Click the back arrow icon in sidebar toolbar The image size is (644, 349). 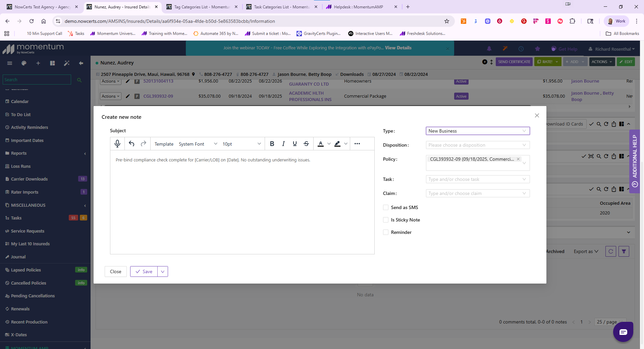81,63
